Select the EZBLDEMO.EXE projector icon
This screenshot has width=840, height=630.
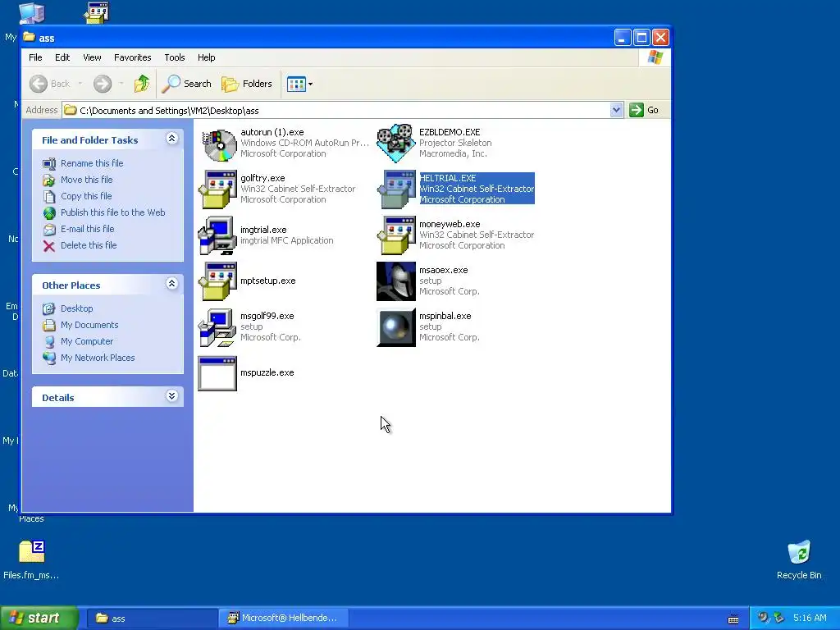click(396, 143)
